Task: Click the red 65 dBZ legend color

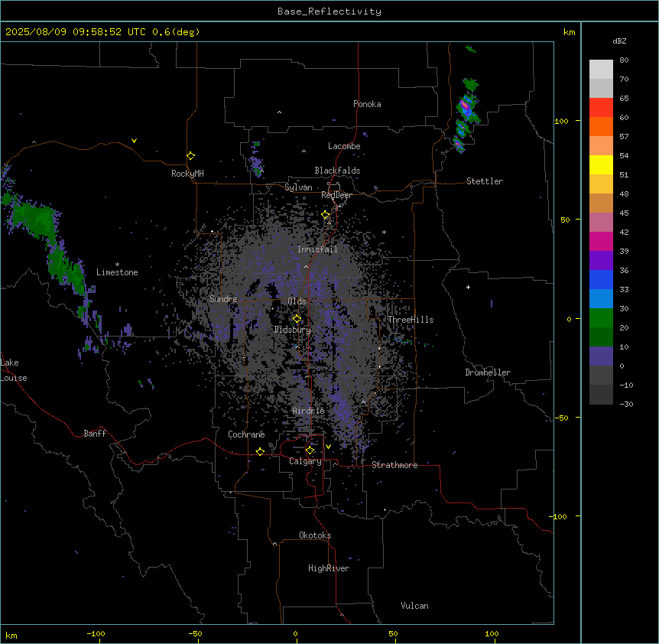Action: 601,107
